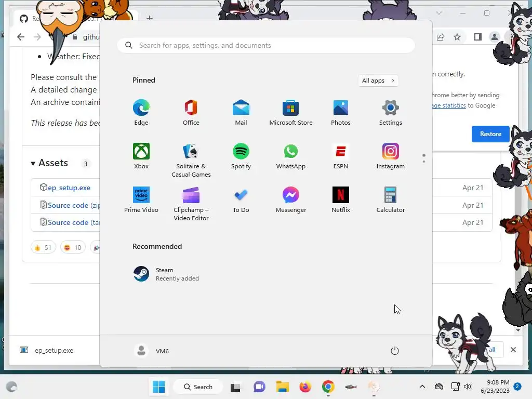
Task: Open Teams Chat on taskbar
Action: tap(259, 387)
